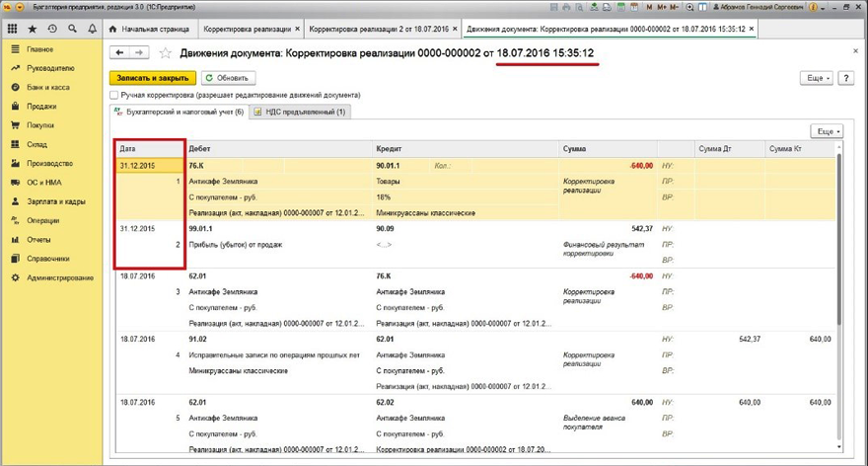Add document to favorites with star beside title

[166, 52]
